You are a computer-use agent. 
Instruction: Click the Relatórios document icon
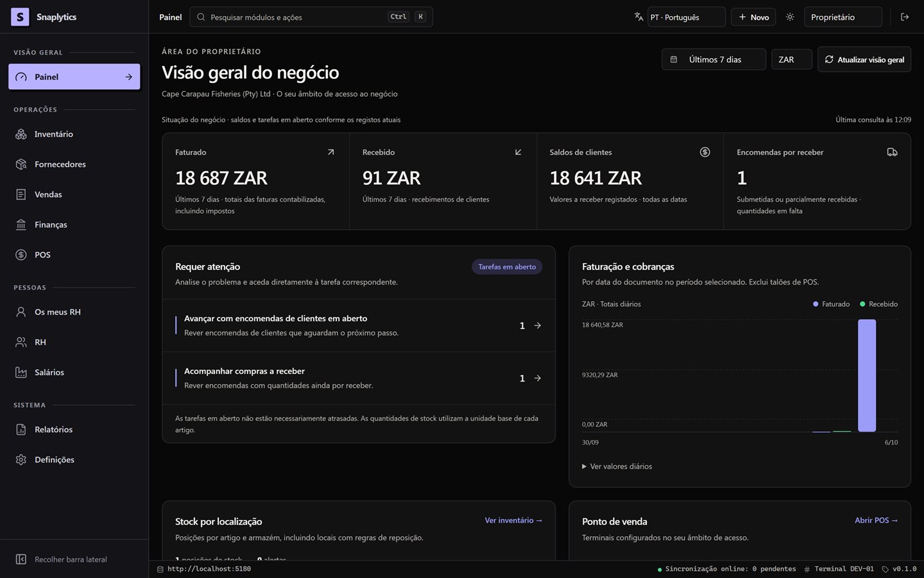(21, 430)
